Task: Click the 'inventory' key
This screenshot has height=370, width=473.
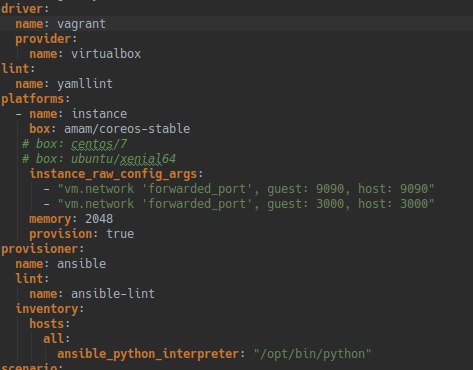Action: coord(47,309)
